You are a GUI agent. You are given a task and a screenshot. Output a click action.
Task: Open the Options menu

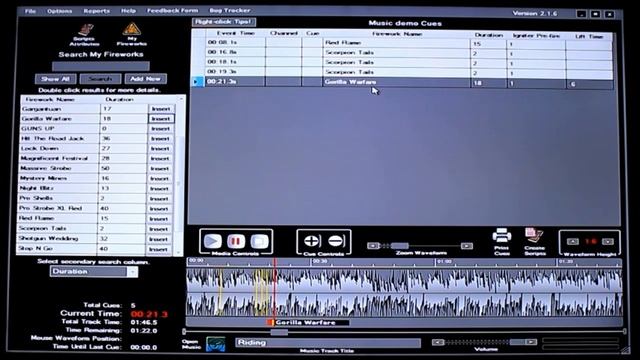(x=60, y=11)
